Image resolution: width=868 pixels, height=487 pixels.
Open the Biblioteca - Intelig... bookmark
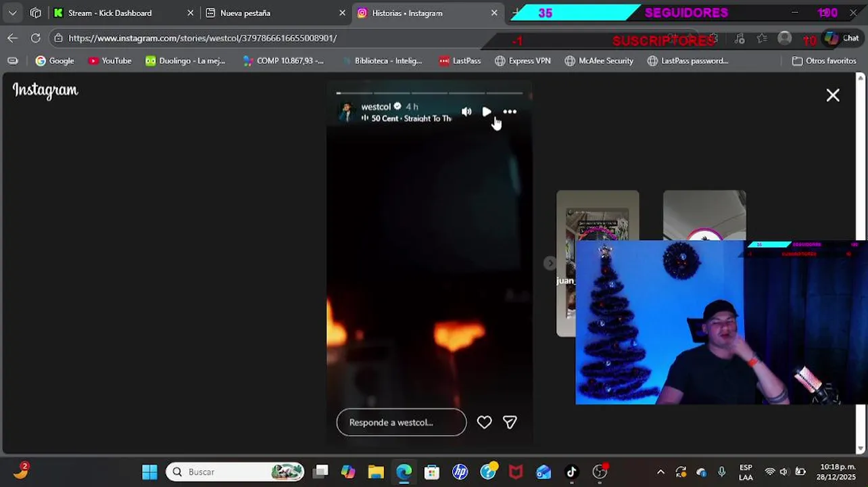coord(381,61)
